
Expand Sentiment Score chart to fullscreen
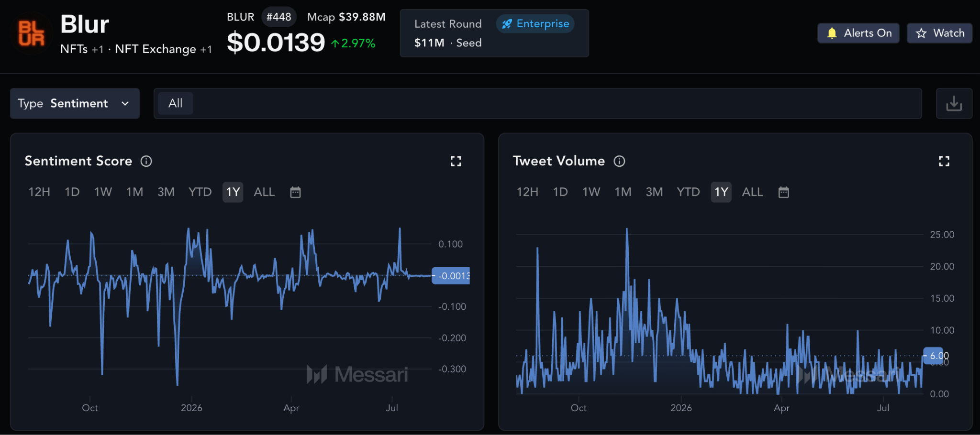pyautogui.click(x=456, y=162)
